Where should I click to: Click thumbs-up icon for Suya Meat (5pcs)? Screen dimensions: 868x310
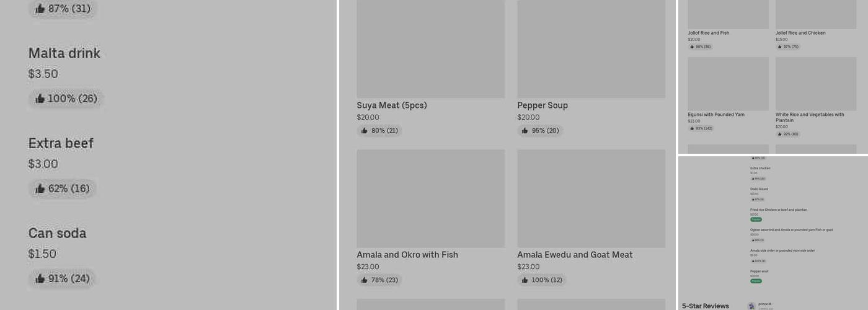(365, 131)
